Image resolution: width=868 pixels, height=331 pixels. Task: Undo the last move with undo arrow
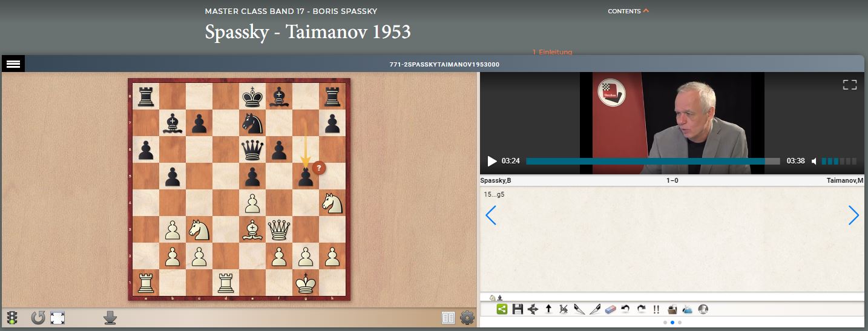point(625,309)
